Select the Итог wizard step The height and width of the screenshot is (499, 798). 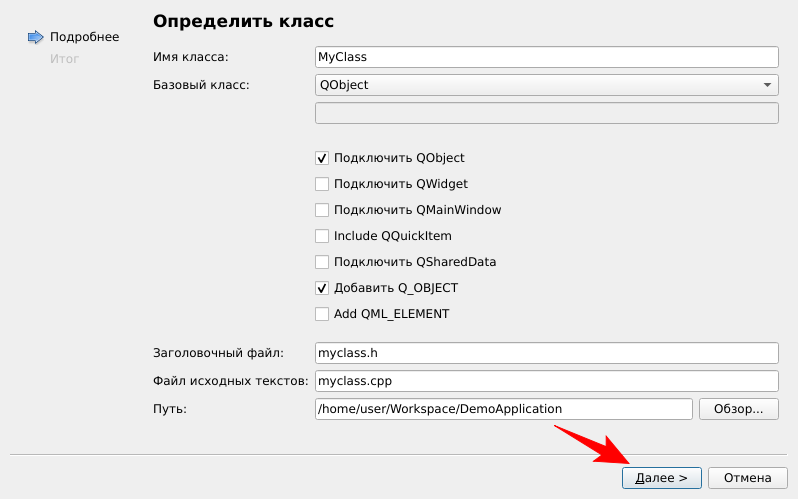[x=64, y=59]
